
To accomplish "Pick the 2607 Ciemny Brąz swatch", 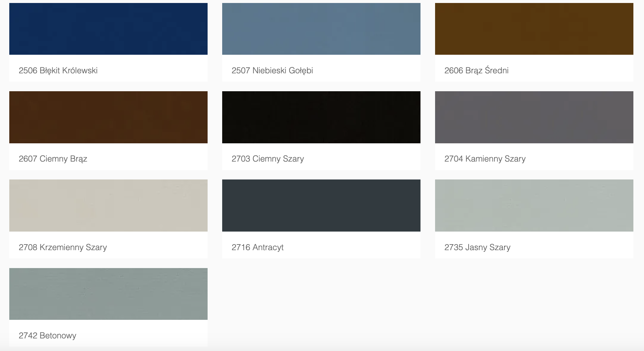I will pyautogui.click(x=108, y=117).
